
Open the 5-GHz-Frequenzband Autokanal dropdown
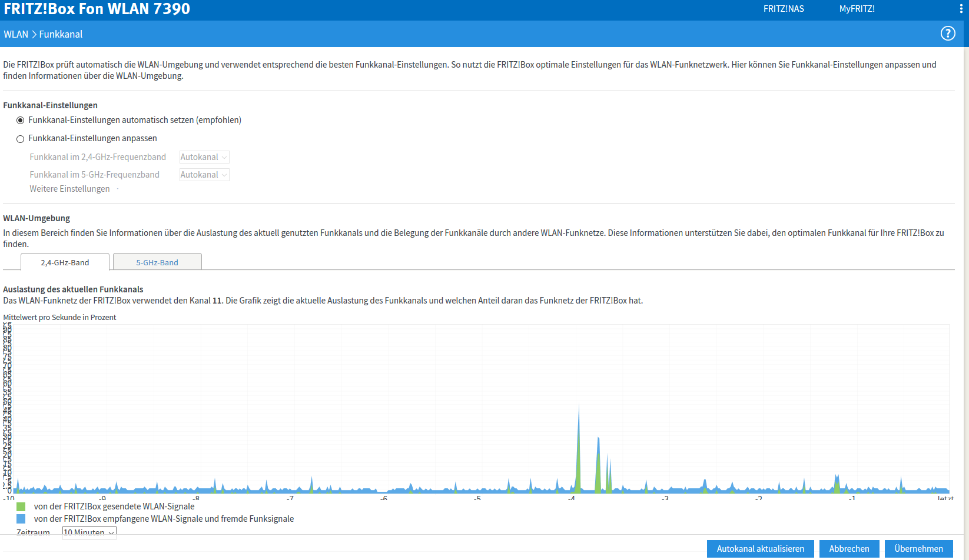[204, 175]
